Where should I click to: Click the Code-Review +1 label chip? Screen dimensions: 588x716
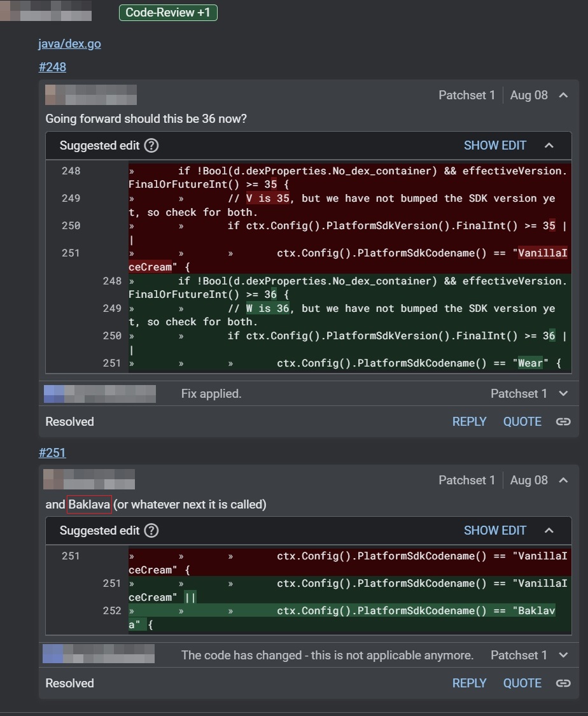[168, 12]
